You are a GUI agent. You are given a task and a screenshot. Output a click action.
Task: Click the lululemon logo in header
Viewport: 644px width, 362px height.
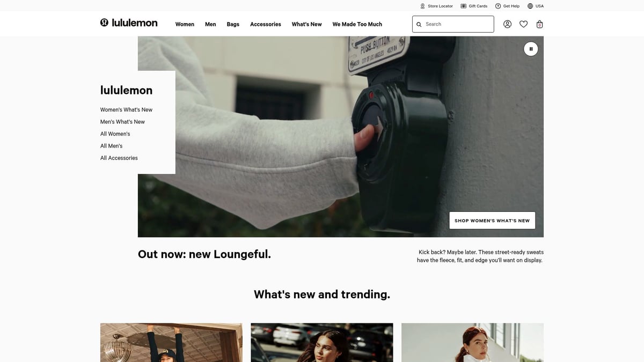pyautogui.click(x=129, y=23)
